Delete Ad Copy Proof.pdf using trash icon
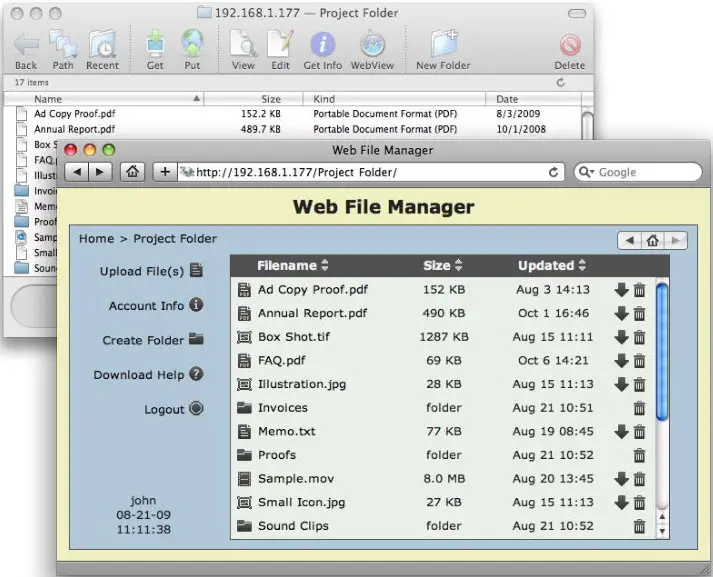This screenshot has height=577, width=713. (639, 290)
